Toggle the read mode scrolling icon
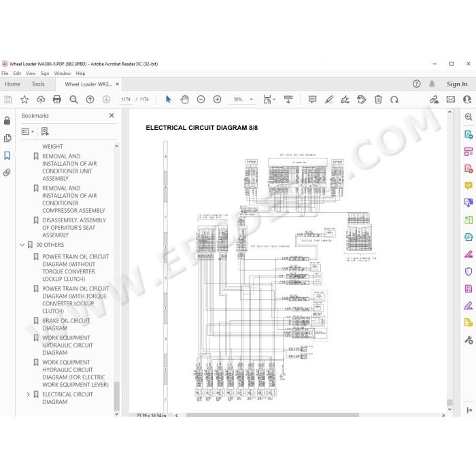Image resolution: width=476 pixels, height=476 pixels. 288,99
